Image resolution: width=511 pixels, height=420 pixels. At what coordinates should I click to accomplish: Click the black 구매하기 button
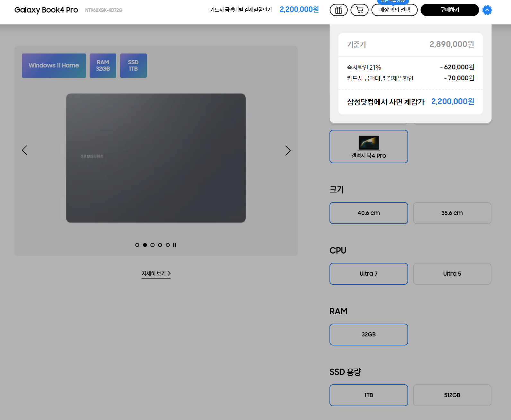point(450,10)
